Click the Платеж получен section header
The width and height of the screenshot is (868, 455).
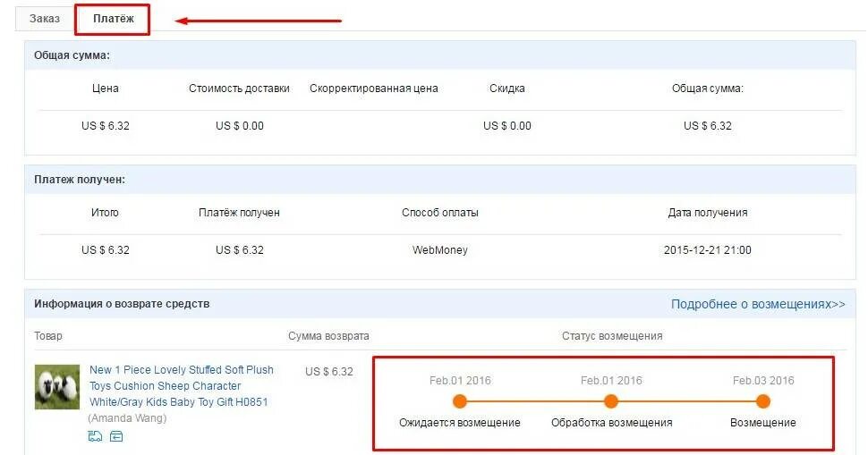point(80,180)
